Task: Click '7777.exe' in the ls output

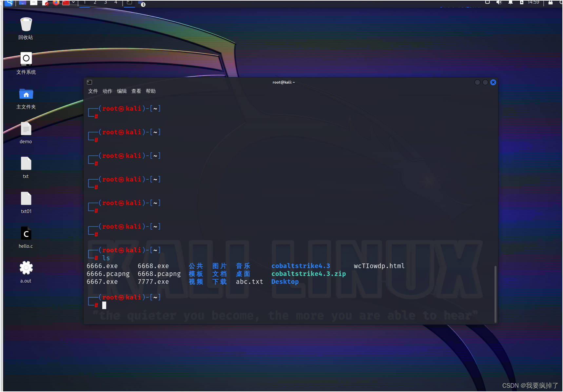Action: tap(153, 282)
